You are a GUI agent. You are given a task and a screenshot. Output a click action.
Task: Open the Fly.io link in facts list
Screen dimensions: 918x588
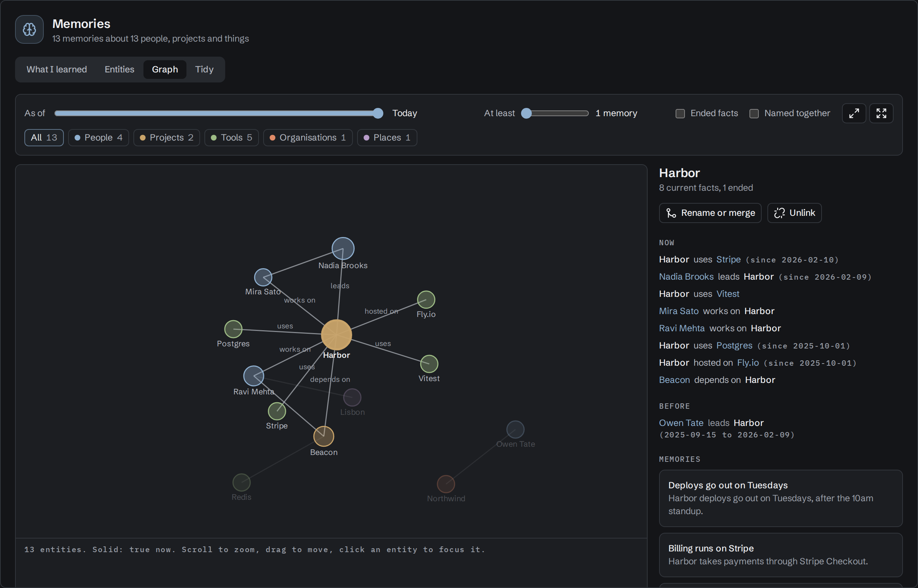click(748, 362)
